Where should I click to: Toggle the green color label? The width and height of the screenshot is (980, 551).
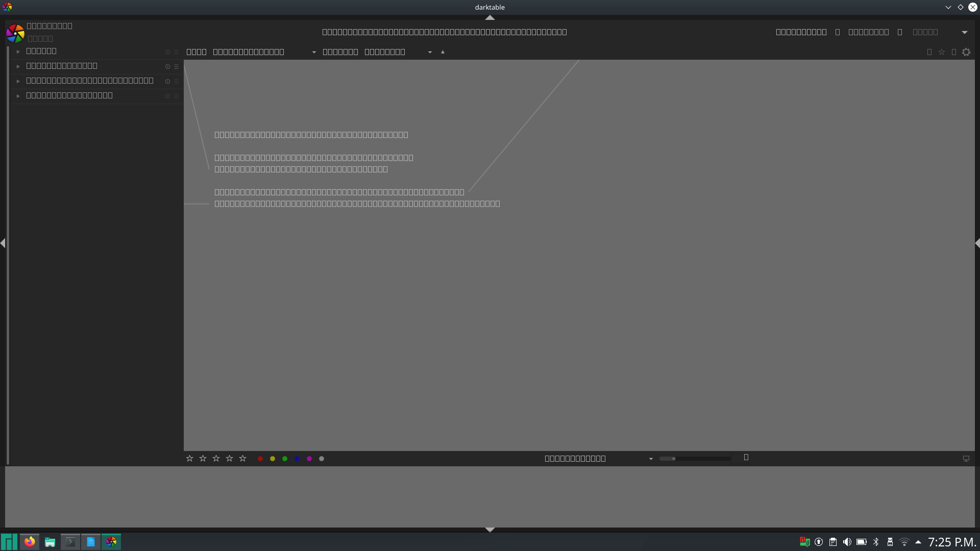coord(285,459)
